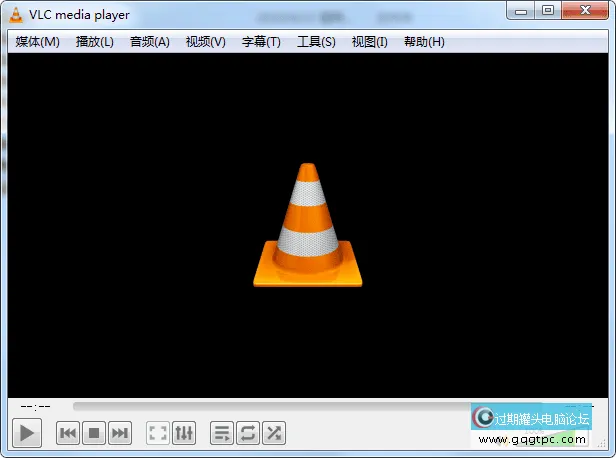Minimize the VLC window
This screenshot has height=458, width=616.
tap(521, 11)
